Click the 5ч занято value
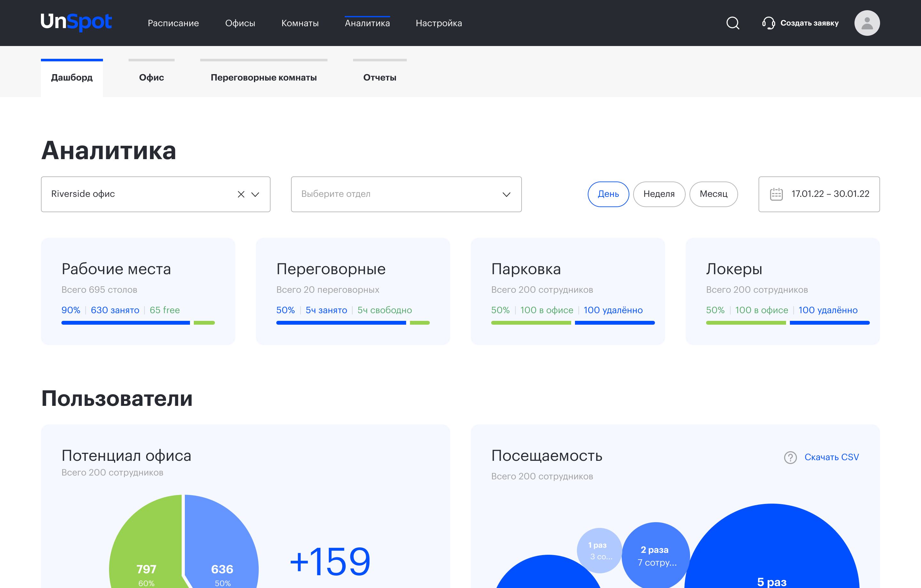 click(x=326, y=310)
